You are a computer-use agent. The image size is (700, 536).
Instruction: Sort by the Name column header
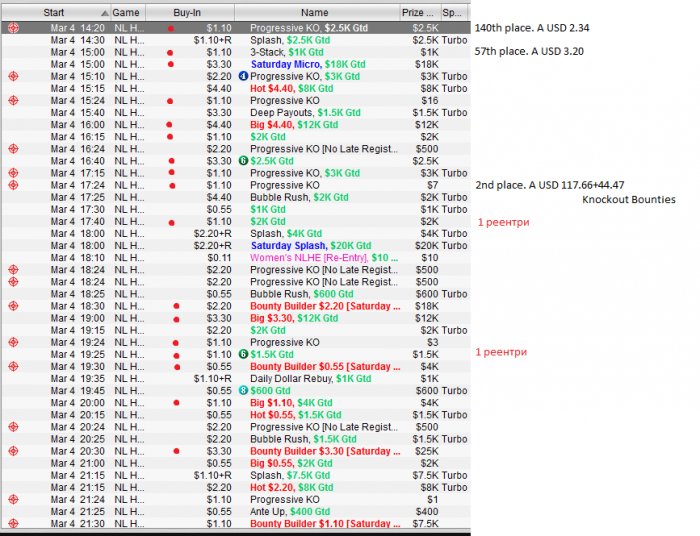(x=317, y=12)
